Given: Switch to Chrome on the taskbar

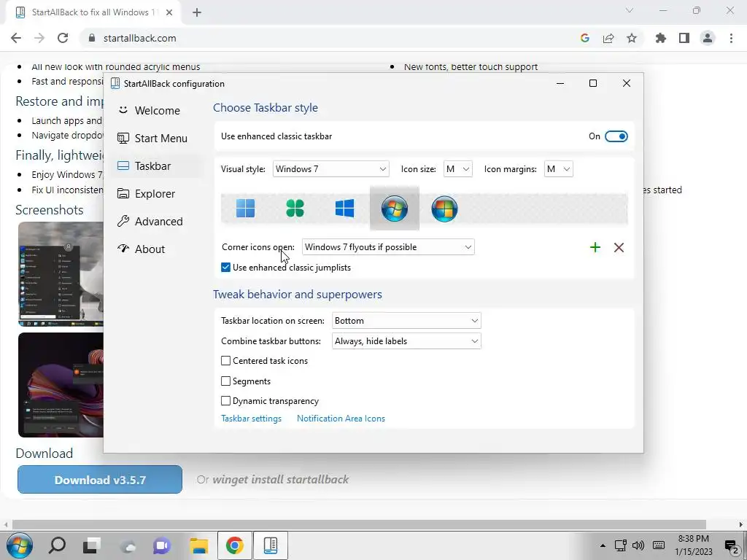Looking at the screenshot, I should point(234,545).
